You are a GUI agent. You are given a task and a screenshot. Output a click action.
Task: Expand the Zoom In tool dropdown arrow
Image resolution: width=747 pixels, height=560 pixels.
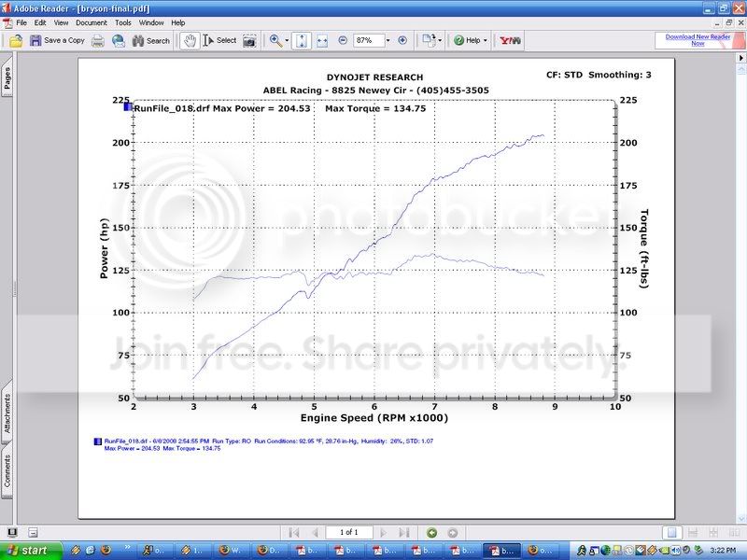(288, 40)
